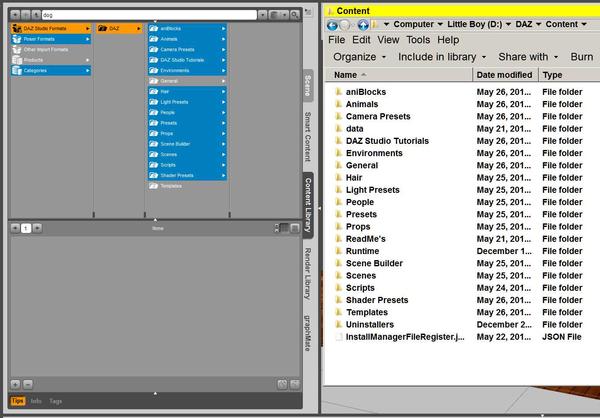This screenshot has height=418, width=600.
Task: Click the Explorer Back arrow button
Action: (332, 25)
